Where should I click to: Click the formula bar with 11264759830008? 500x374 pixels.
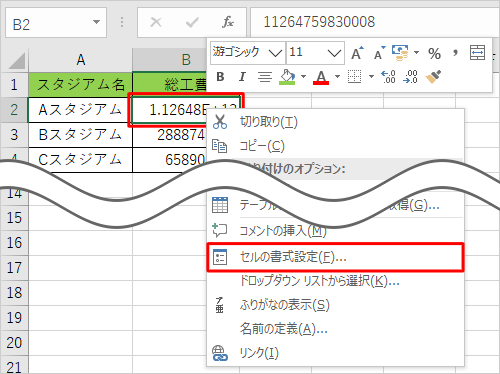tap(375, 22)
